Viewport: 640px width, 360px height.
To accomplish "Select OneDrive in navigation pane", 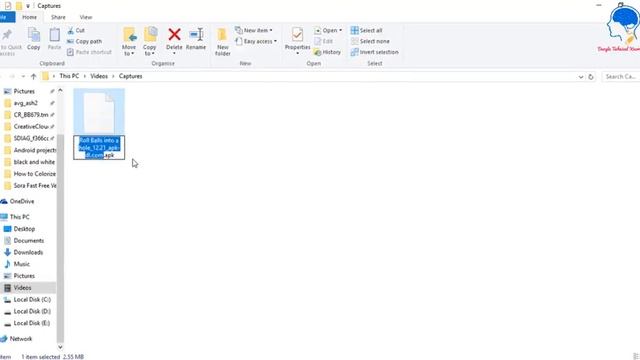I will [x=22, y=201].
